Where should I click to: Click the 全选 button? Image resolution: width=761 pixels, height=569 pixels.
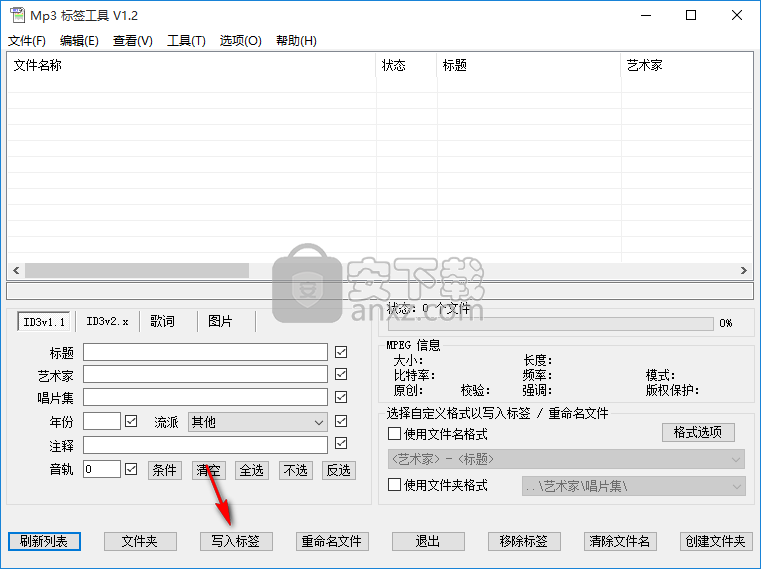pos(252,470)
